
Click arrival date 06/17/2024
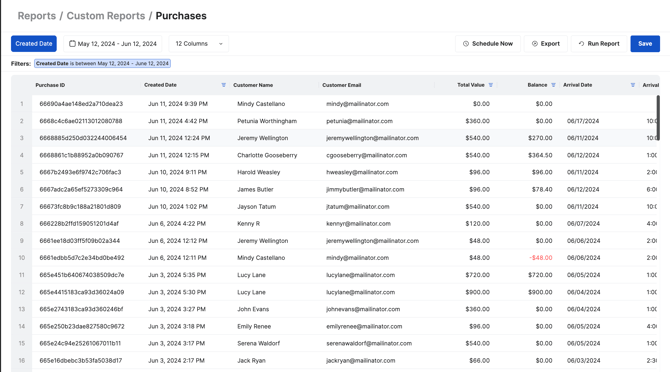click(583, 121)
